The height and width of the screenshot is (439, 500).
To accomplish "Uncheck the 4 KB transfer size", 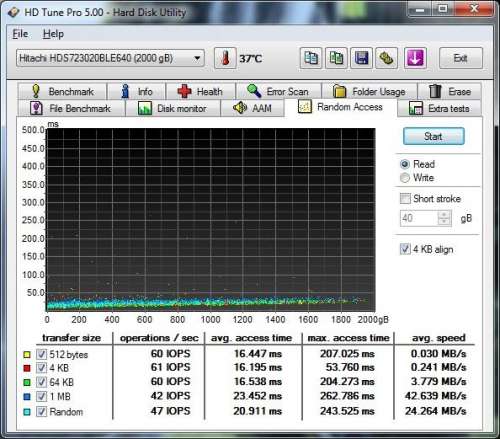I will coord(41,368).
